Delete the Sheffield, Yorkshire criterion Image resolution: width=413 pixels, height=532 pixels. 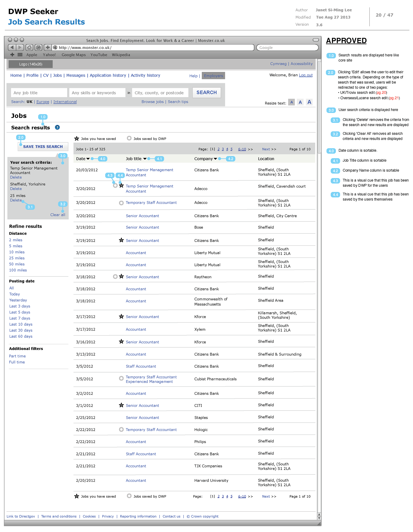pos(16,189)
